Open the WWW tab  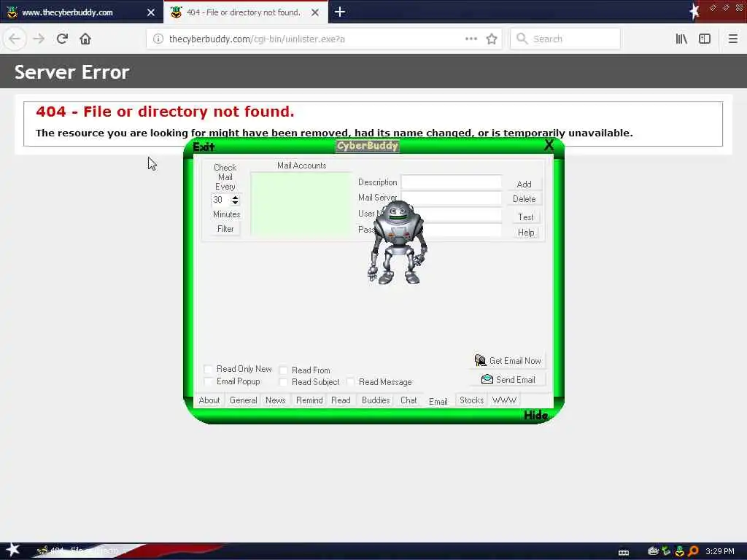point(504,400)
